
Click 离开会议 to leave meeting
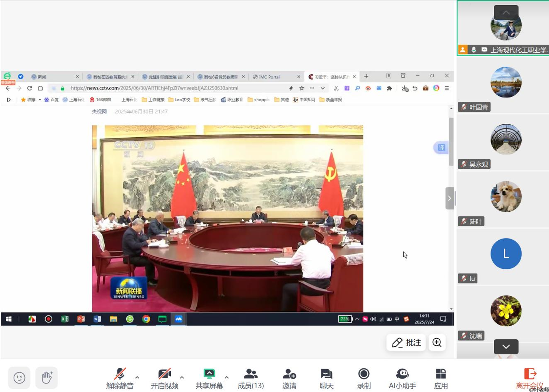529,378
